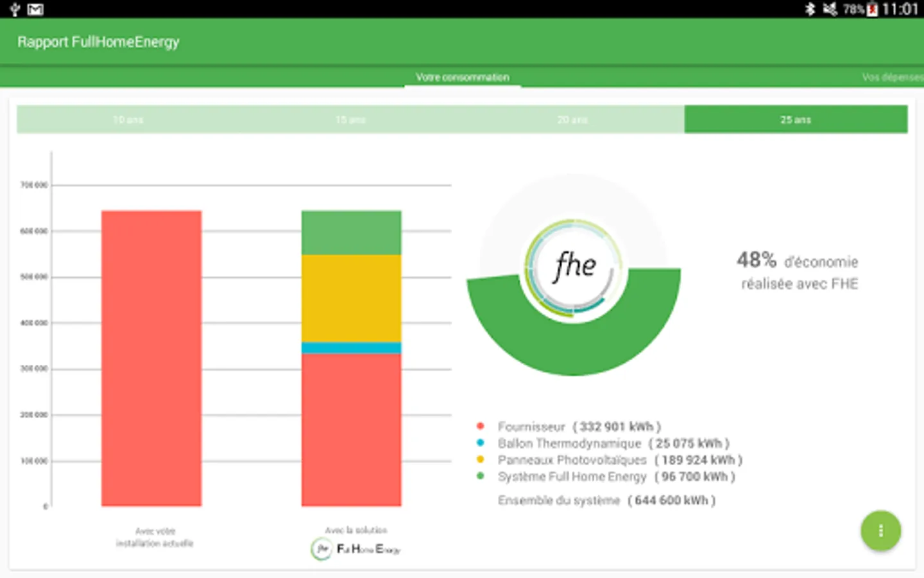Viewport: 924px width, 578px height.
Task: Tap the Ballon Thermodynamique (25 075 kWh) entry
Action: click(x=613, y=443)
